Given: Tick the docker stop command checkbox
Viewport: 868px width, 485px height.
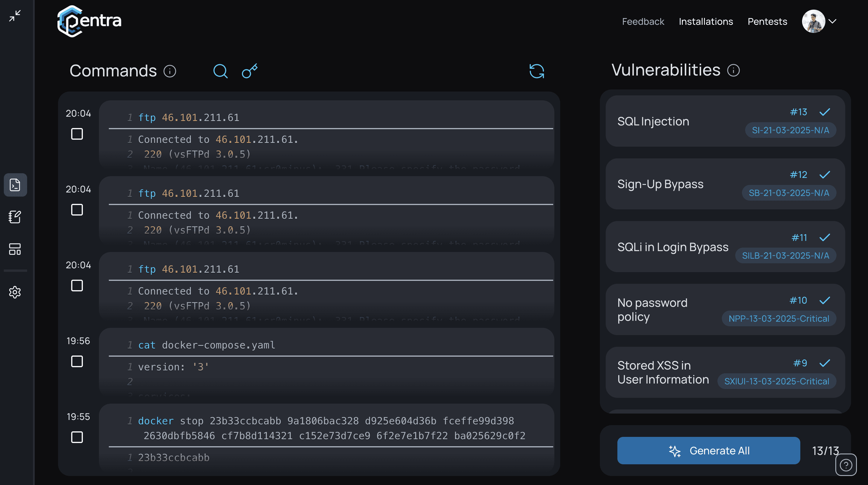Looking at the screenshot, I should (x=77, y=437).
